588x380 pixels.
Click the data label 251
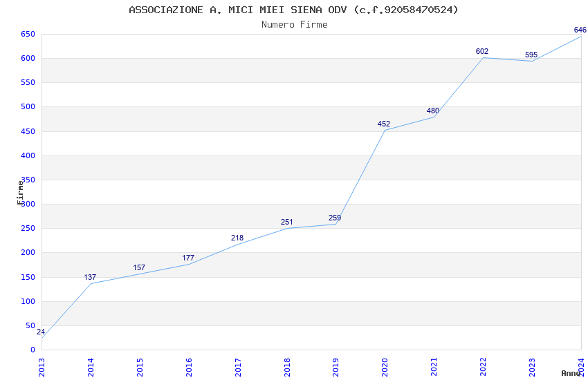pyautogui.click(x=287, y=222)
